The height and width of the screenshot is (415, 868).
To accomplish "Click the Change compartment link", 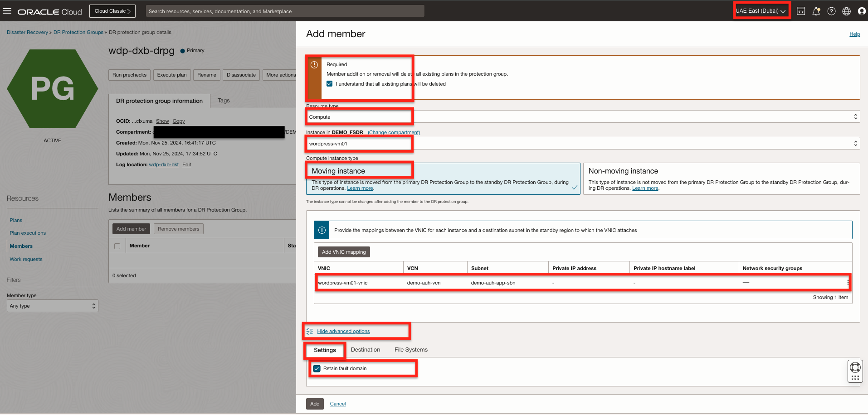I will [x=394, y=132].
